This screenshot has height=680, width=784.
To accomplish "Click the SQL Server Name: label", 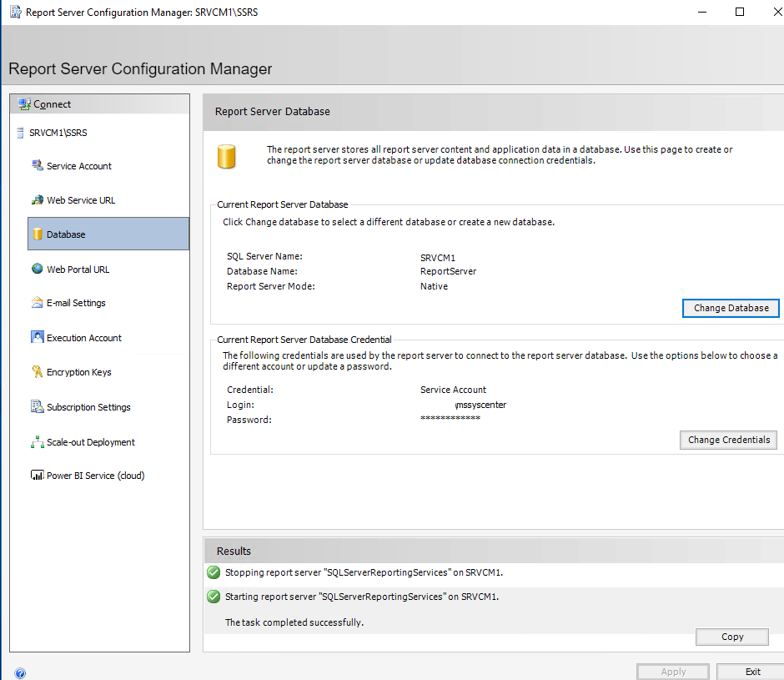I will coord(264,256).
